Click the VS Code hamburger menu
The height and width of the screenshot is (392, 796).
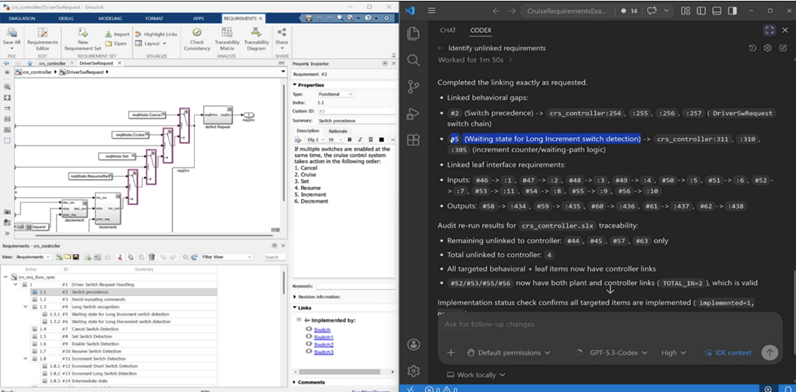(432, 11)
